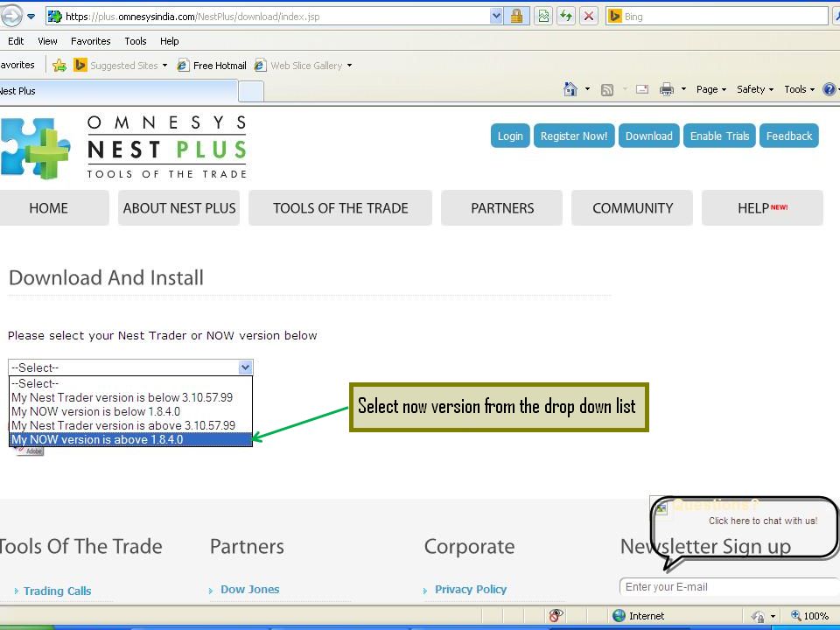840x630 pixels.
Task: Click the red Stop X icon
Action: (x=589, y=16)
